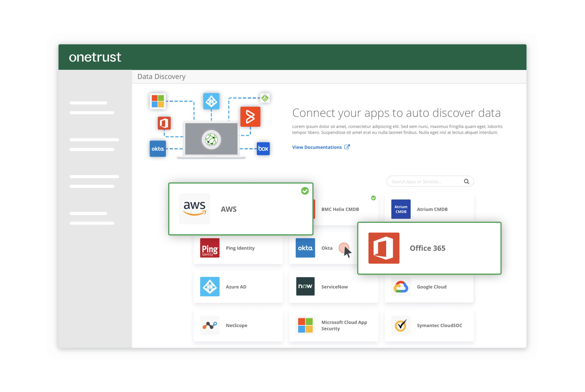Click the box icon in the illustration
585x392 pixels.
tap(263, 149)
